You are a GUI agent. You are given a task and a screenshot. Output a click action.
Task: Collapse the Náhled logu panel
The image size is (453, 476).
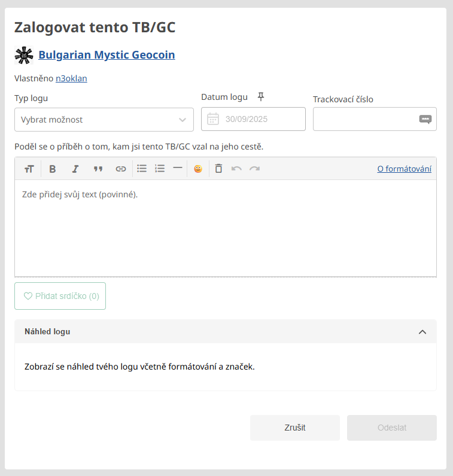coord(422,332)
